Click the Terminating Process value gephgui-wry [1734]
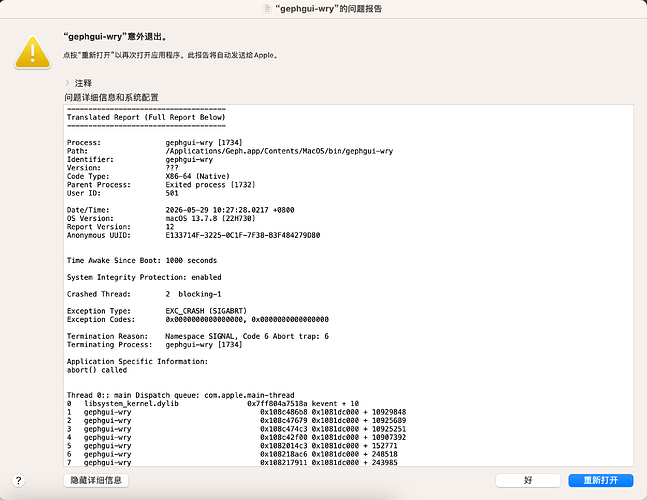 tap(204, 344)
